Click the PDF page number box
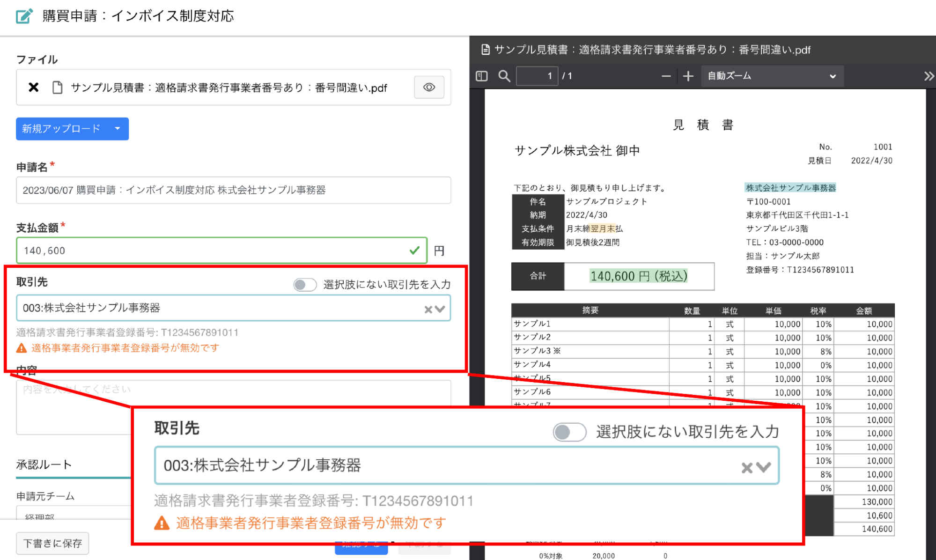This screenshot has width=936, height=560. point(537,76)
